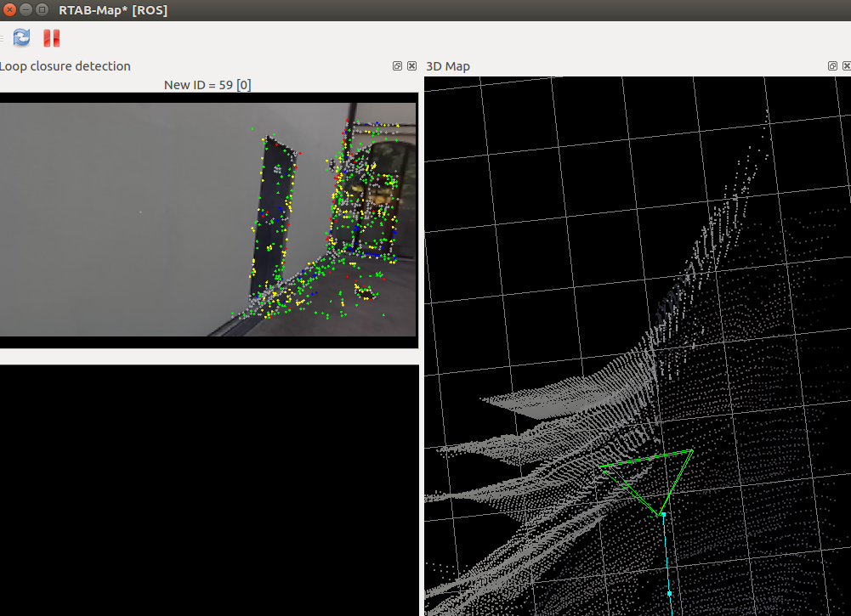Image resolution: width=851 pixels, height=616 pixels.
Task: Click the refresh/reset toolbar icon
Action: pyautogui.click(x=21, y=38)
